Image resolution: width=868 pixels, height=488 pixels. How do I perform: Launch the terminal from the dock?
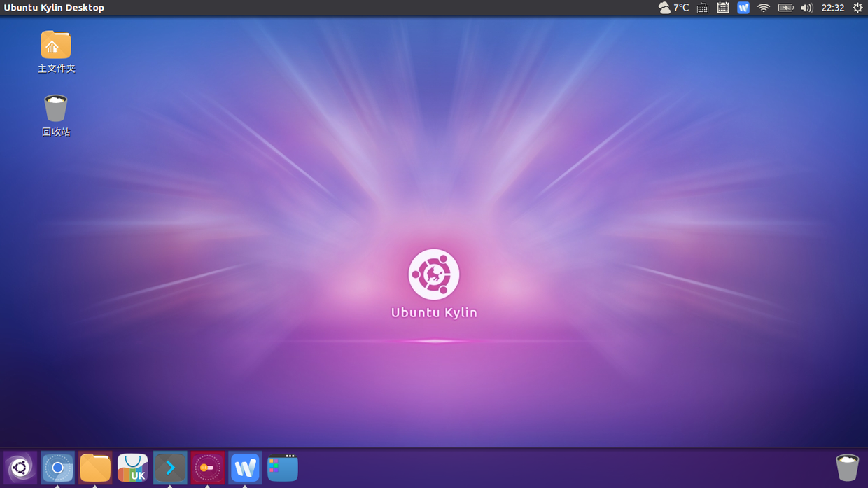pos(170,468)
